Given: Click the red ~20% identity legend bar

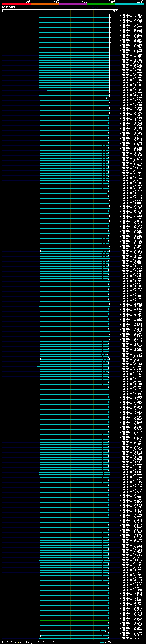Looking at the screenshot, I should 16,4.
